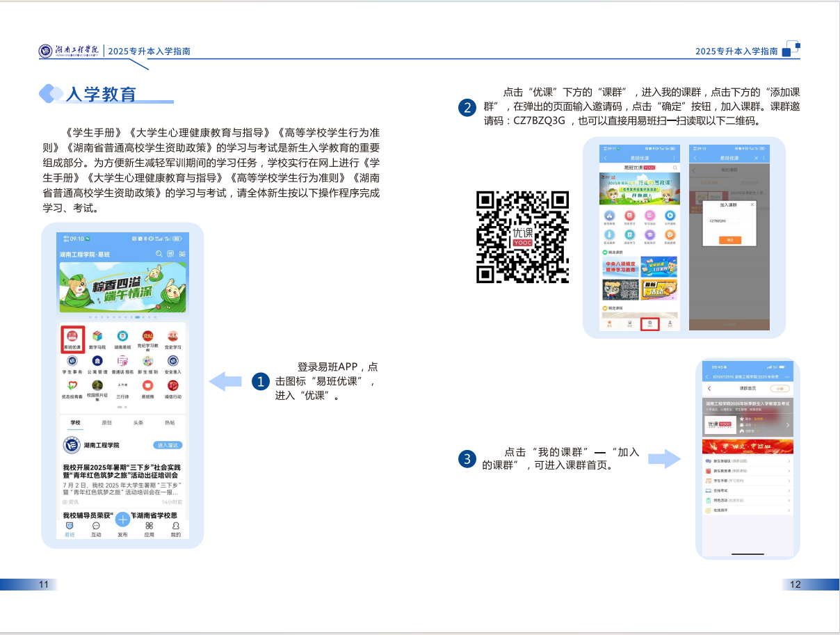Open the 易班优课 app icon
840x635 pixels.
[x=72, y=336]
